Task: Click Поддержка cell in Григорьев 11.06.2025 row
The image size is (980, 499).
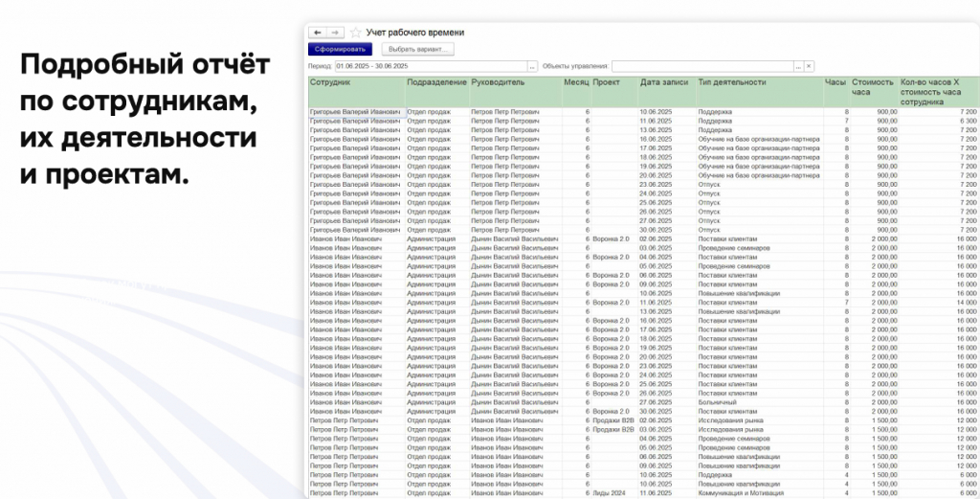Action: coord(713,121)
